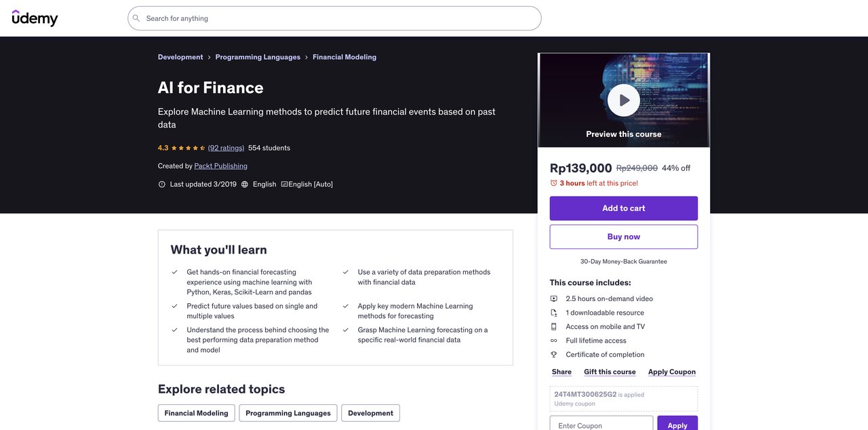Click the star rating icons
The image size is (868, 430).
pos(188,148)
